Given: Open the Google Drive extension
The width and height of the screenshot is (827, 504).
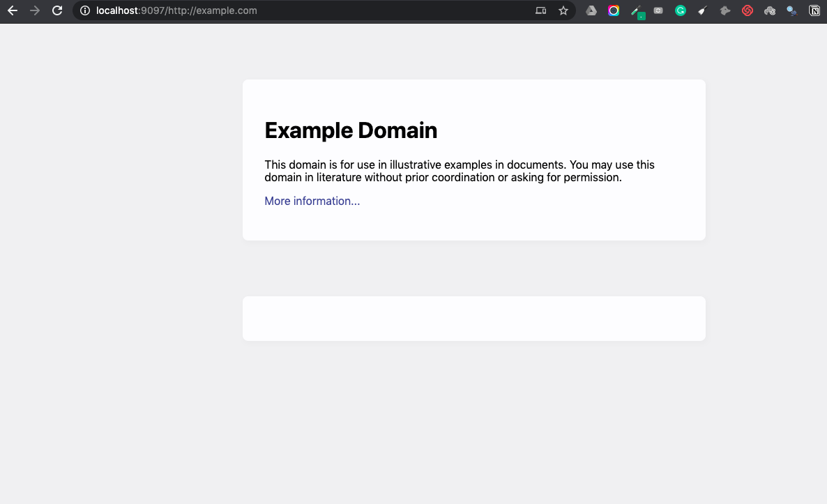Looking at the screenshot, I should [591, 10].
